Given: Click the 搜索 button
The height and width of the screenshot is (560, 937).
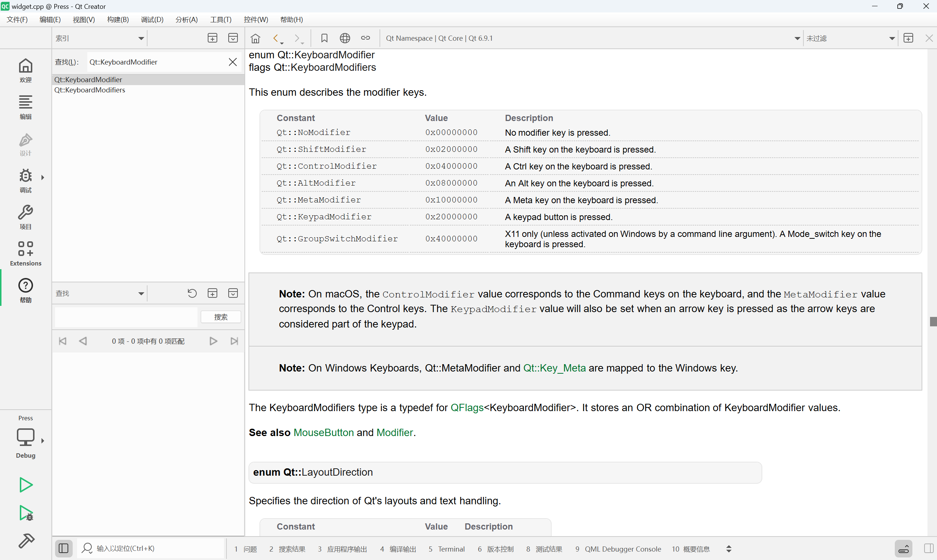Looking at the screenshot, I should click(x=221, y=317).
